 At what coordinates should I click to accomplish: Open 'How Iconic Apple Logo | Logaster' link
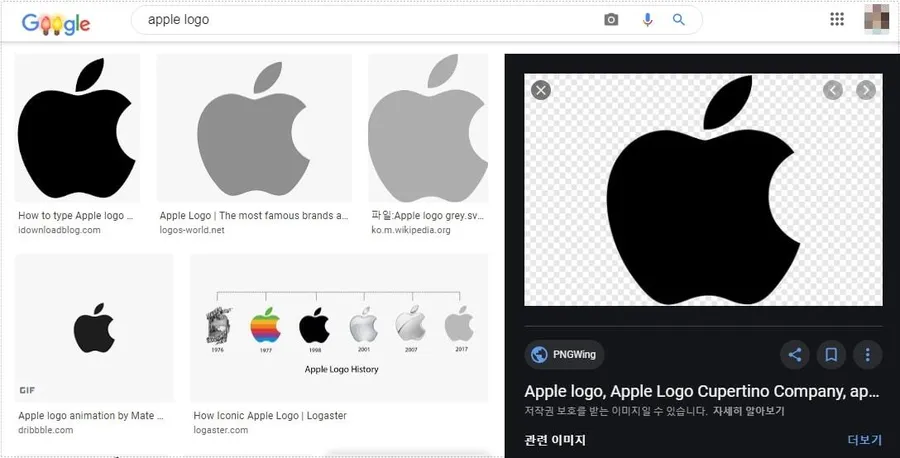tap(270, 416)
